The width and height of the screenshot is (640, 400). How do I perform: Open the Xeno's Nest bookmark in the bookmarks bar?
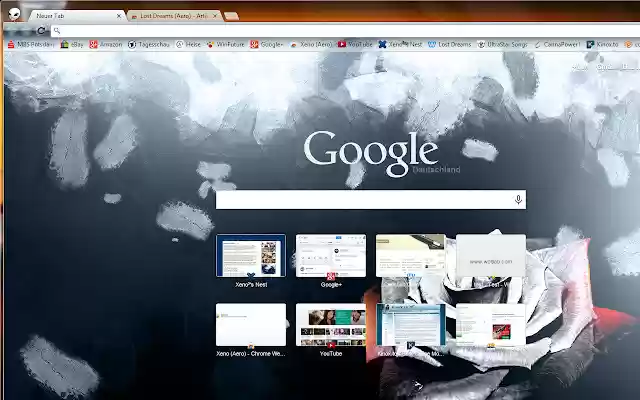point(400,44)
